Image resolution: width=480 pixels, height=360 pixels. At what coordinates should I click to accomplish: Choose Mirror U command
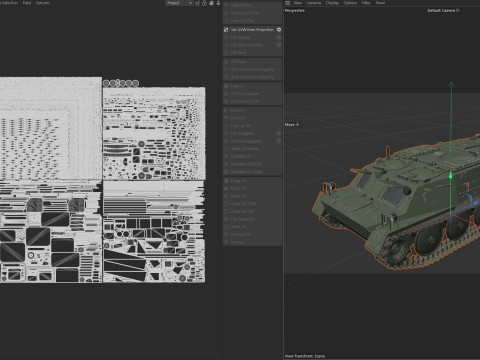click(252, 110)
